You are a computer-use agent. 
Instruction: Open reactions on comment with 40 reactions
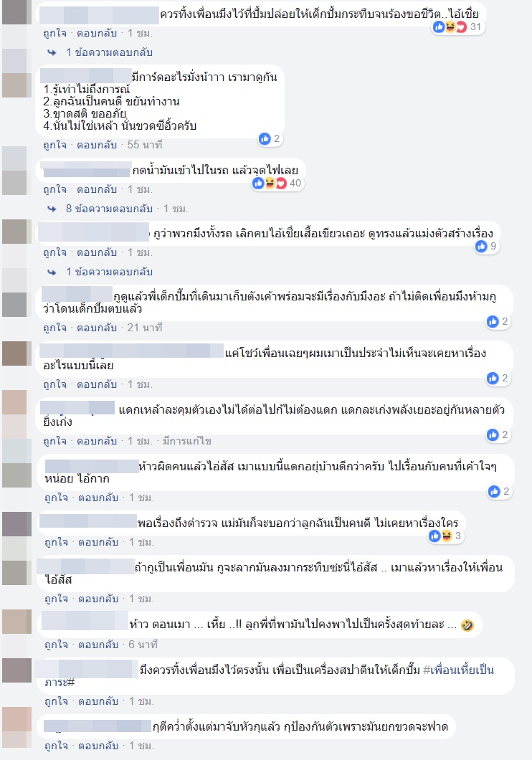tap(277, 183)
